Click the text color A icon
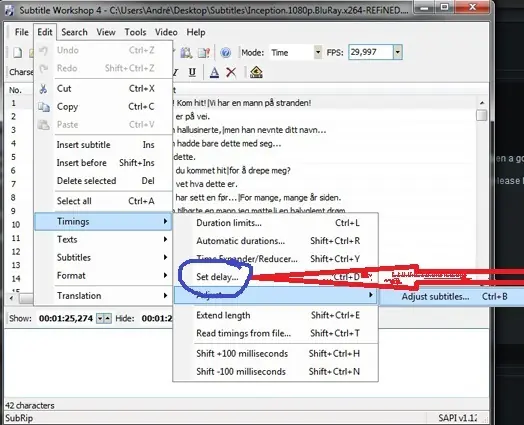524x425 pixels. click(x=214, y=72)
